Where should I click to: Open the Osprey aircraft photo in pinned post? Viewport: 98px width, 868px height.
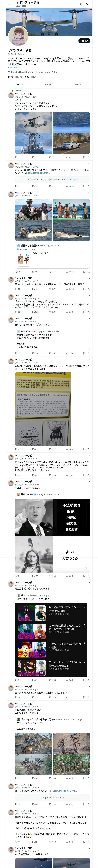click(33, 122)
